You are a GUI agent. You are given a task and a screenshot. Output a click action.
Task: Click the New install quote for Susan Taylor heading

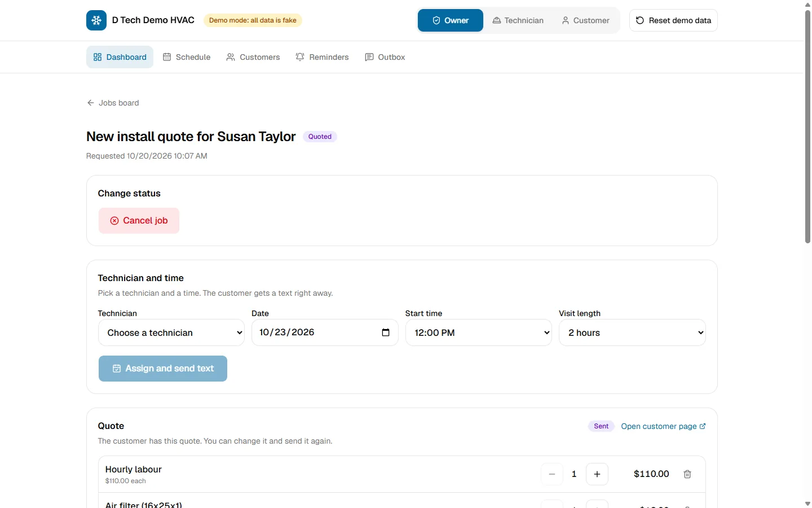click(191, 137)
